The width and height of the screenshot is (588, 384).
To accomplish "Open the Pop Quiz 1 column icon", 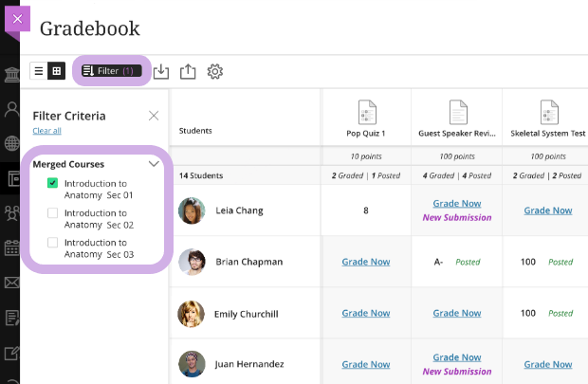I will coord(365,112).
